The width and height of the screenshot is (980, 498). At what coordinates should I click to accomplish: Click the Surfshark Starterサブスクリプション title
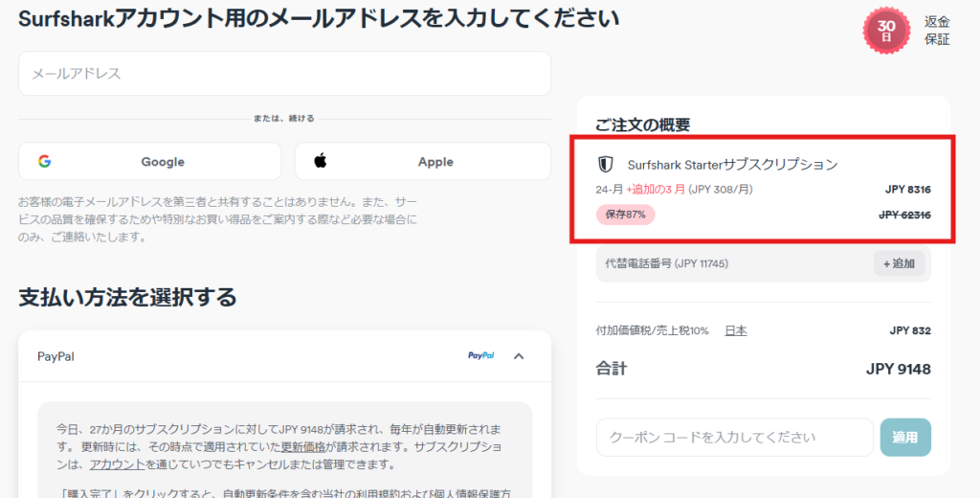coord(732,165)
